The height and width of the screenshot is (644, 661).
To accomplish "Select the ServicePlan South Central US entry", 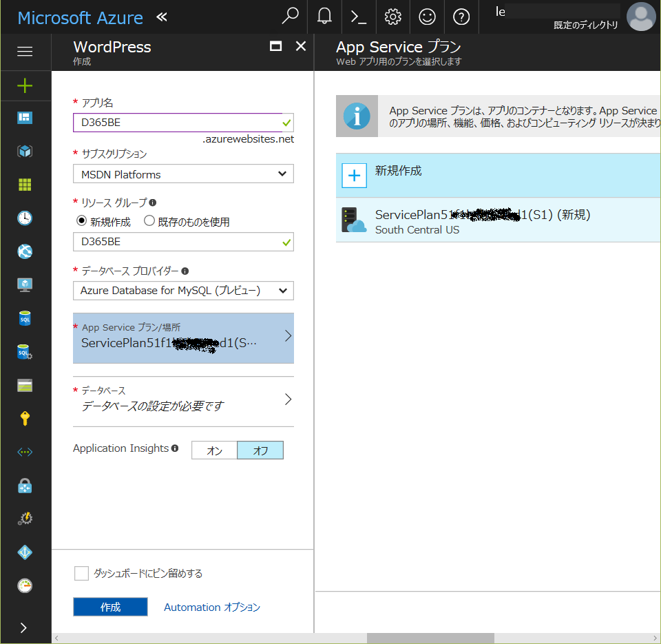I will (499, 220).
